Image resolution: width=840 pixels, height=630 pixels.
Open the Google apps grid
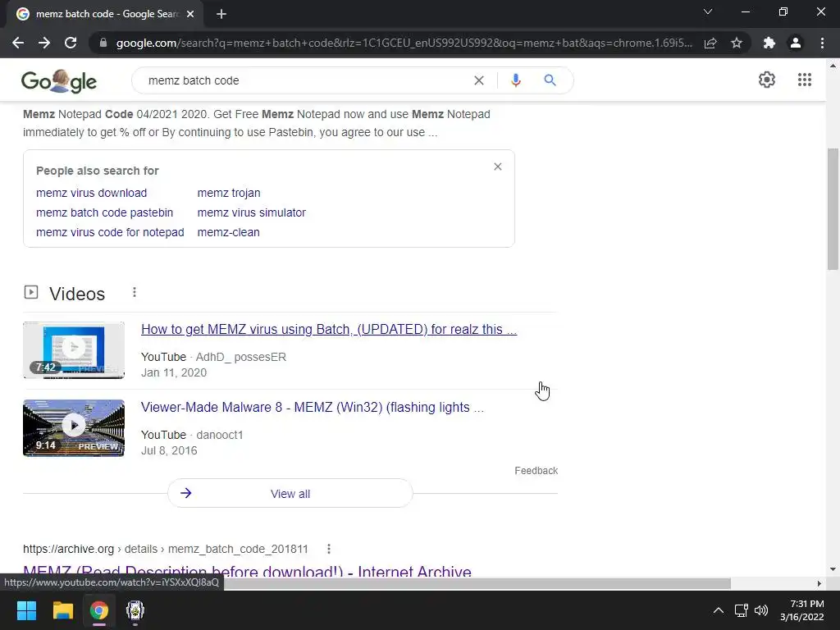pos(804,80)
